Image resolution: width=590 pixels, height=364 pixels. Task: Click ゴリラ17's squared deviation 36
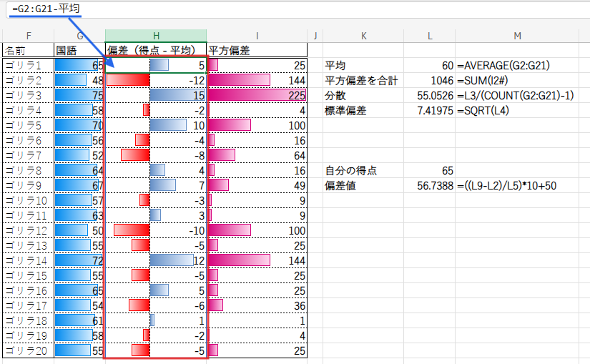pyautogui.click(x=257, y=305)
